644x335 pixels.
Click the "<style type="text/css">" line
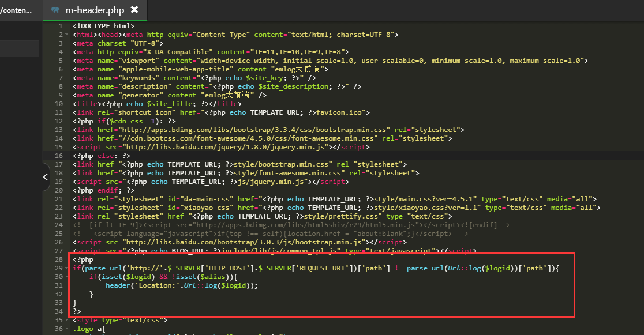pos(120,320)
